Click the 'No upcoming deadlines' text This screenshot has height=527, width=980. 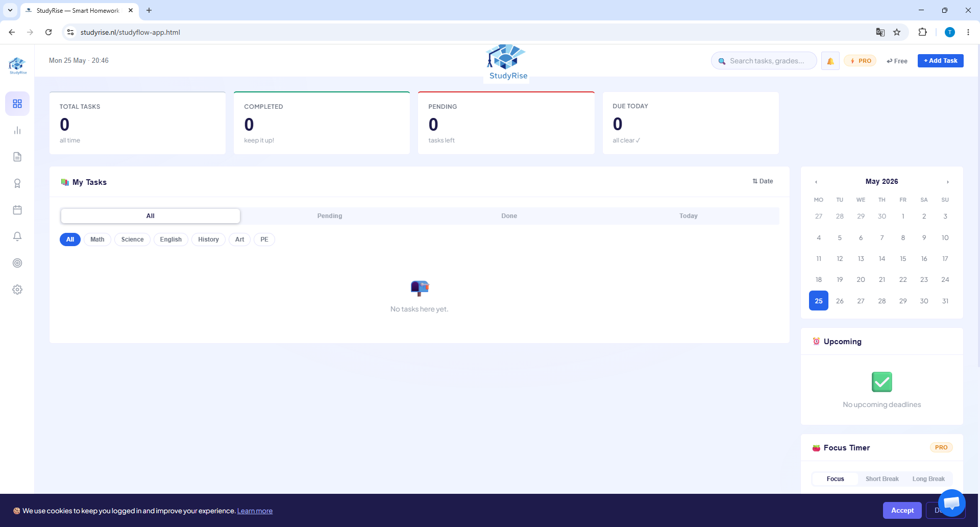pos(882,404)
